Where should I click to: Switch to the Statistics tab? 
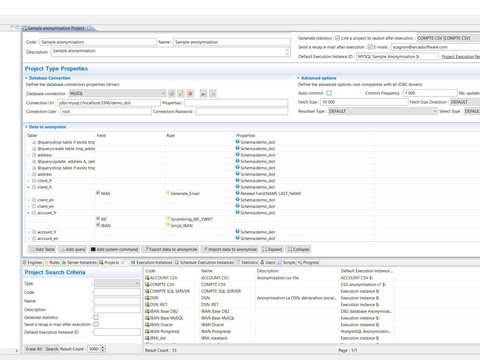tap(247, 262)
